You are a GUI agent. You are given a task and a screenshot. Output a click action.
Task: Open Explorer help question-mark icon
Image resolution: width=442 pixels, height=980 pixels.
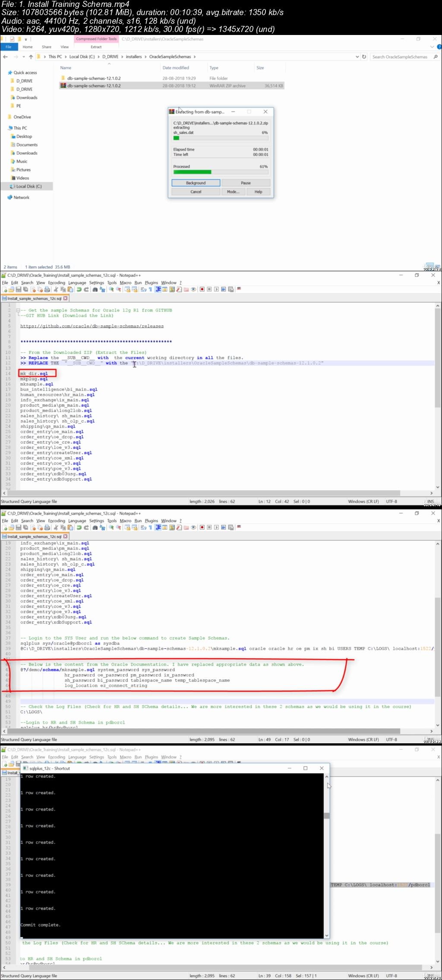tap(439, 47)
